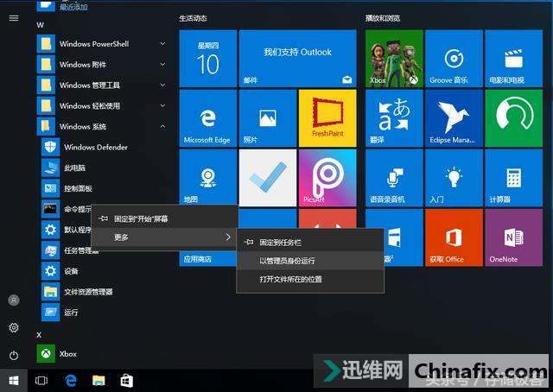Open the calendar tile showing 10
This screenshot has width=553, height=392.
click(x=207, y=58)
